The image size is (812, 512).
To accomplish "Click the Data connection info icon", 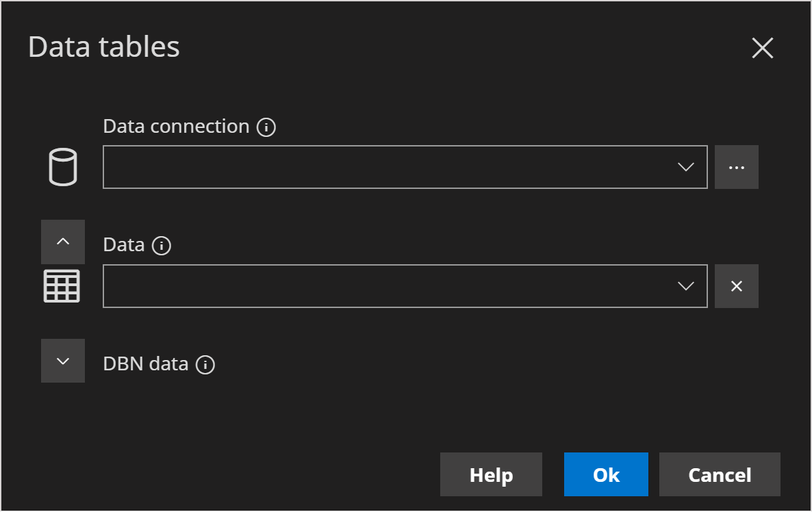I will point(266,127).
